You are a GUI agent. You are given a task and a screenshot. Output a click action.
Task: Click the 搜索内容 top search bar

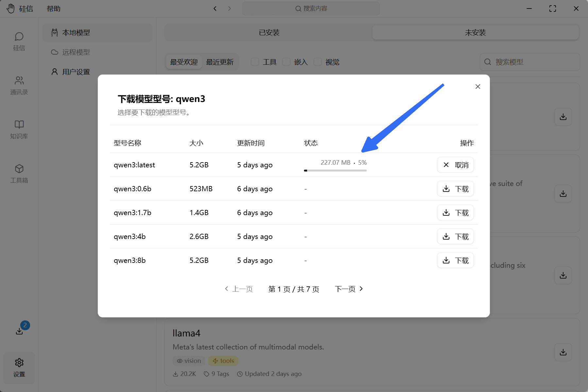(x=311, y=9)
